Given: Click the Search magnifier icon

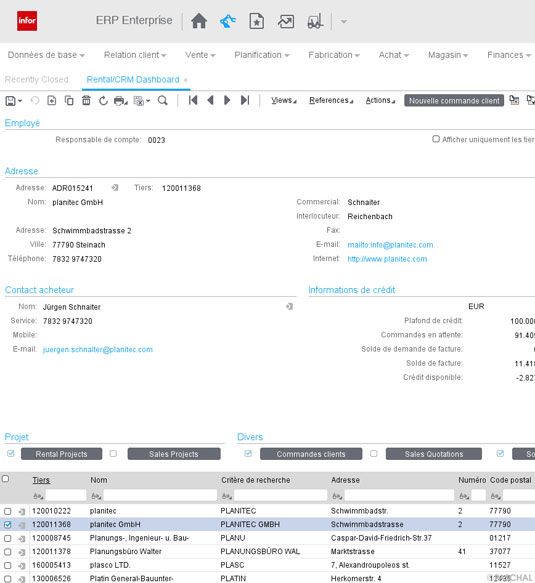Looking at the screenshot, I should (162, 100).
